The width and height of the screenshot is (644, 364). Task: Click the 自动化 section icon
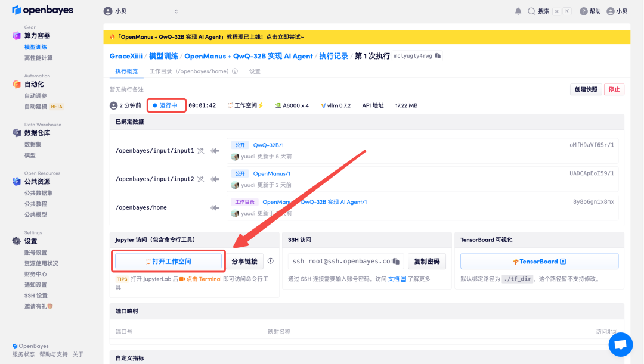[17, 84]
